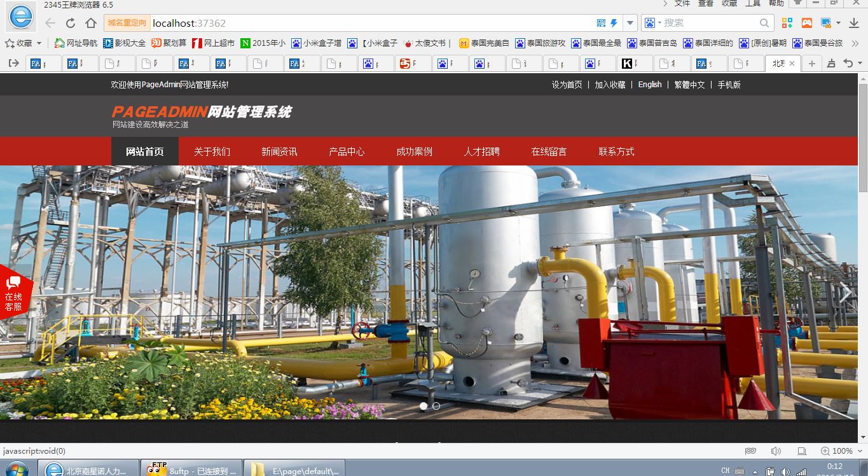This screenshot has height=476, width=868.
Task: Click the QR code icon in address bar
Action: (x=601, y=23)
